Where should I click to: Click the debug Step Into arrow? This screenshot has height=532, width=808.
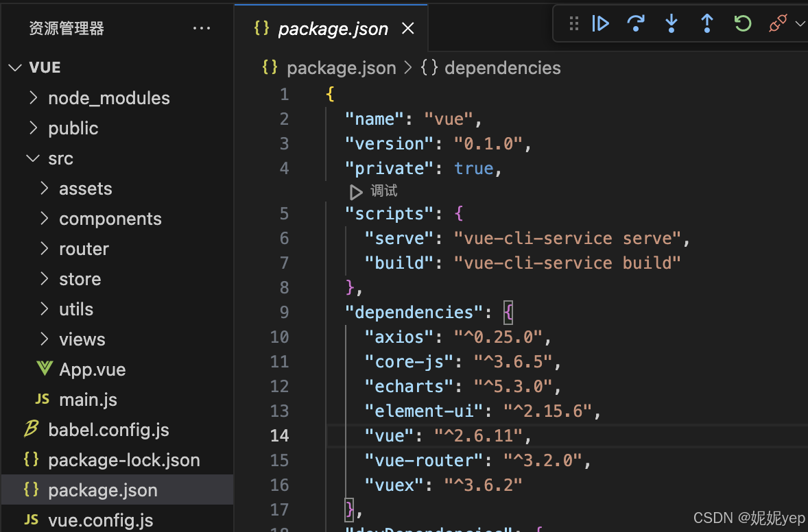(672, 24)
